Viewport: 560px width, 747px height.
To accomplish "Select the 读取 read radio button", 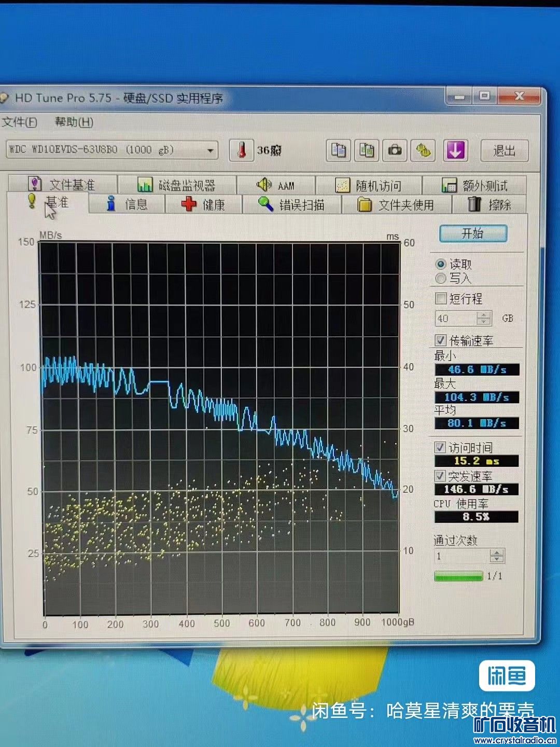I will pos(441,264).
